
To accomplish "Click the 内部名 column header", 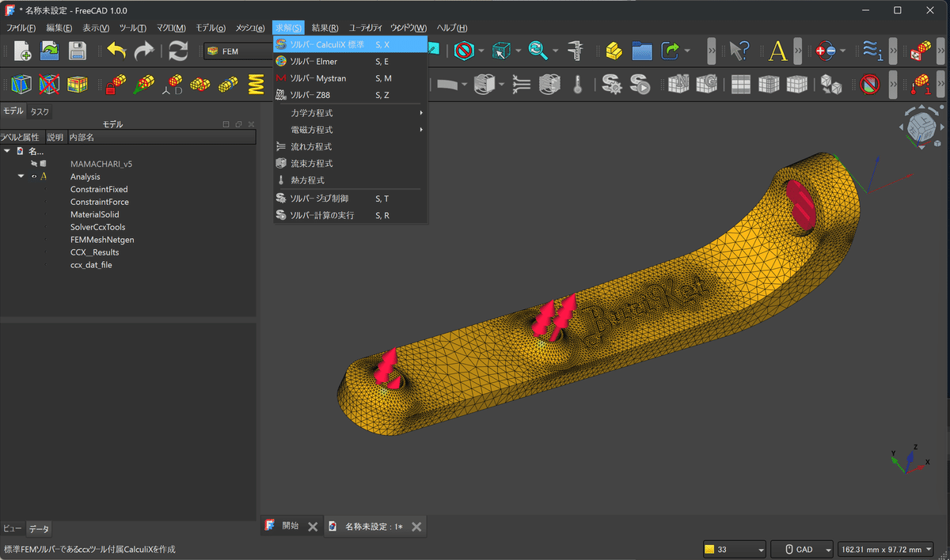I will coord(161,138).
